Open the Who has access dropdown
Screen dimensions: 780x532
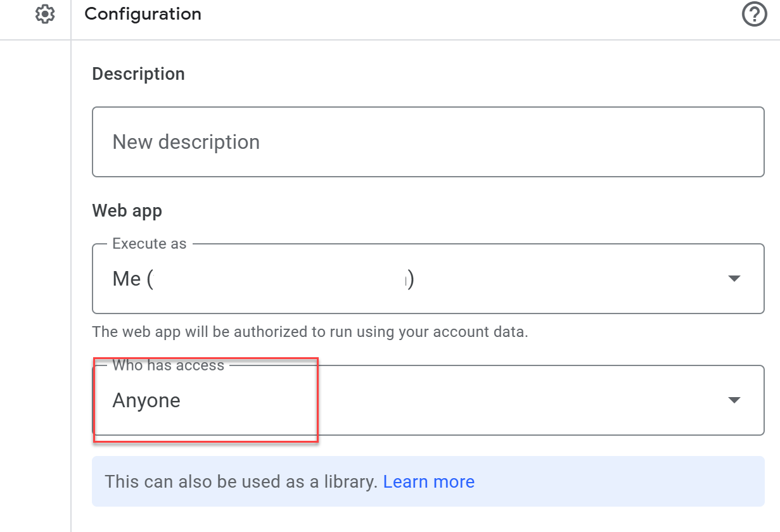428,400
